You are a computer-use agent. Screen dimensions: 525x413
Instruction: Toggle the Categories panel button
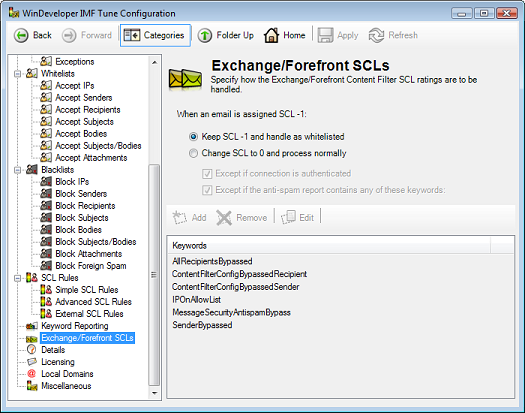coord(155,35)
